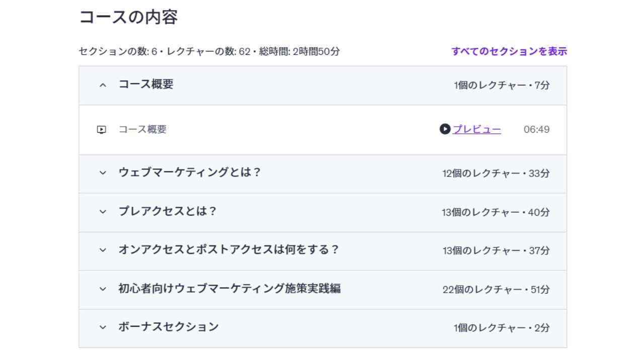Click すべてのセクションを表示 link

click(x=509, y=51)
